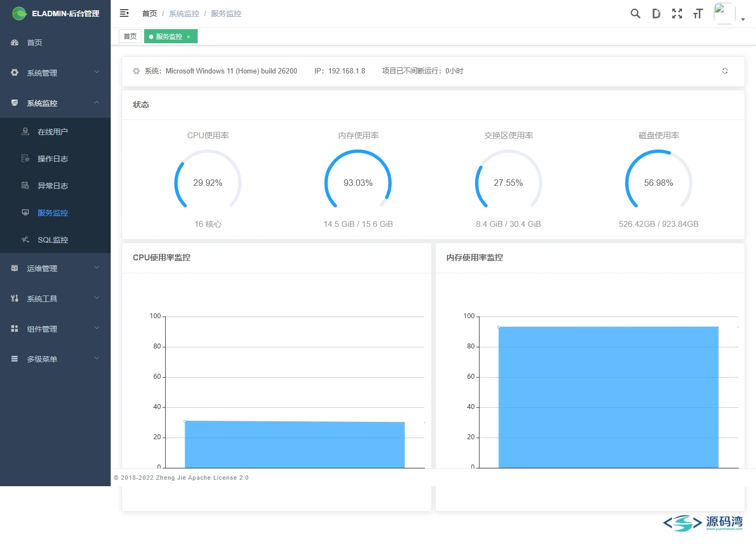Open 首页 in the sidebar
756x544 pixels.
tap(55, 42)
